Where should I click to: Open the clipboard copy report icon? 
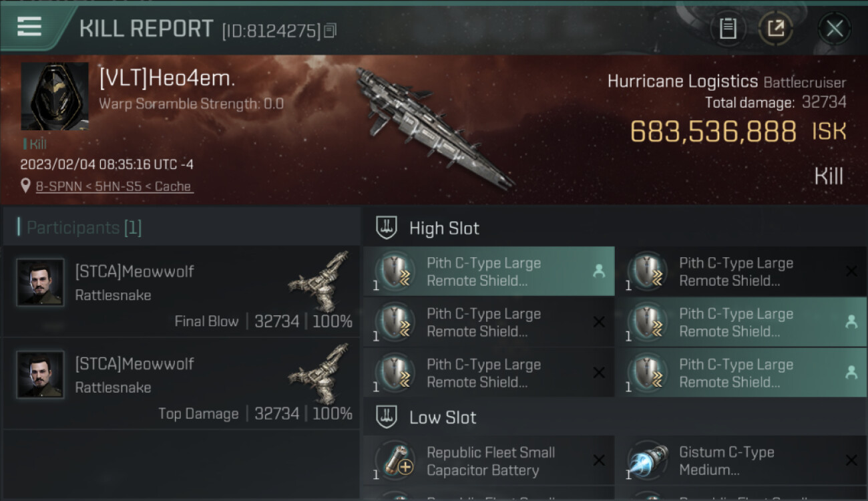(728, 29)
